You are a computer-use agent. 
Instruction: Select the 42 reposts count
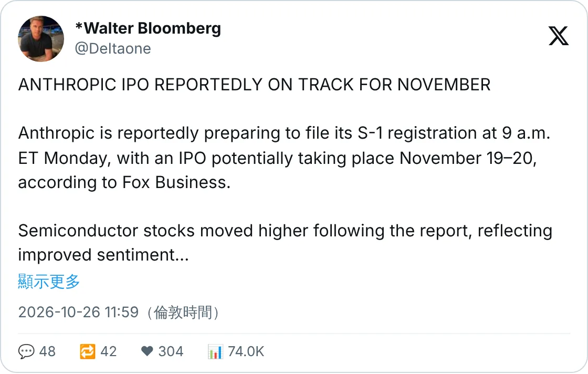108,351
